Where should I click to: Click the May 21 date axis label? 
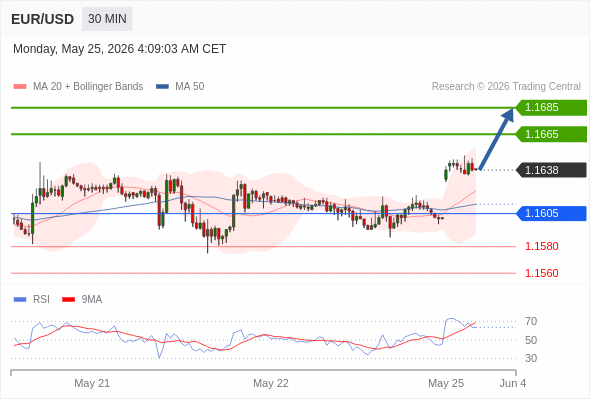coord(92,383)
